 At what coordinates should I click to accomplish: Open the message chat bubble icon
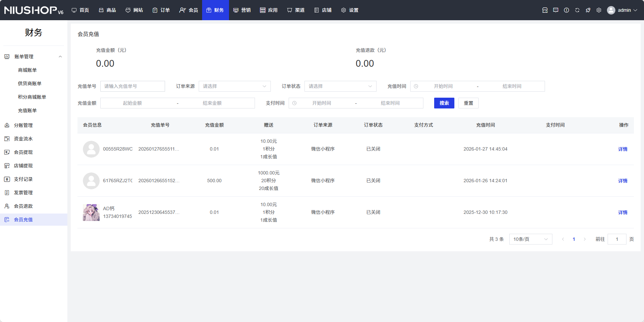[x=555, y=10]
